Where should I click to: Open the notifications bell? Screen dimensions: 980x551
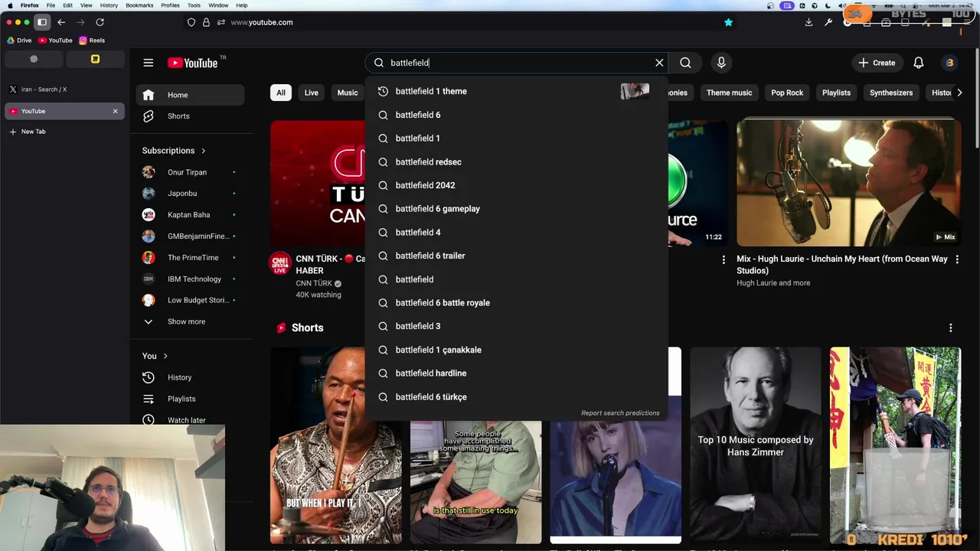tap(918, 63)
